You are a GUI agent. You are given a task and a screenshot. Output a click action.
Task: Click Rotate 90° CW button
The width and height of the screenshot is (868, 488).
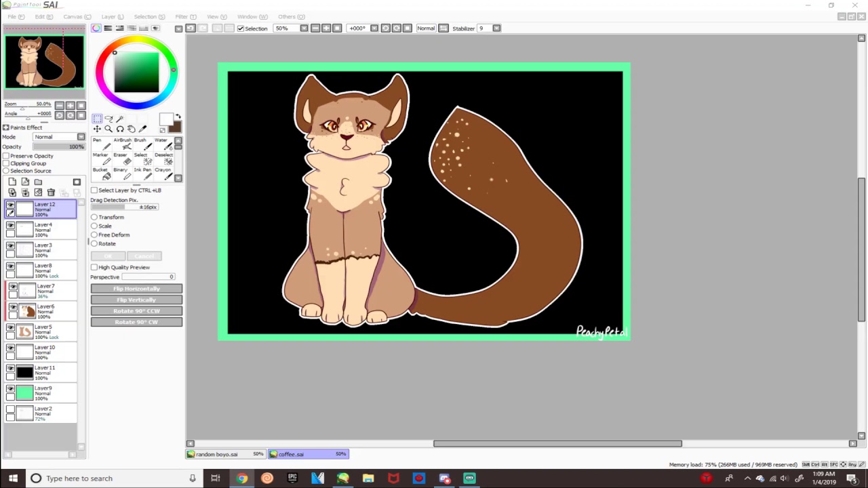pyautogui.click(x=136, y=322)
